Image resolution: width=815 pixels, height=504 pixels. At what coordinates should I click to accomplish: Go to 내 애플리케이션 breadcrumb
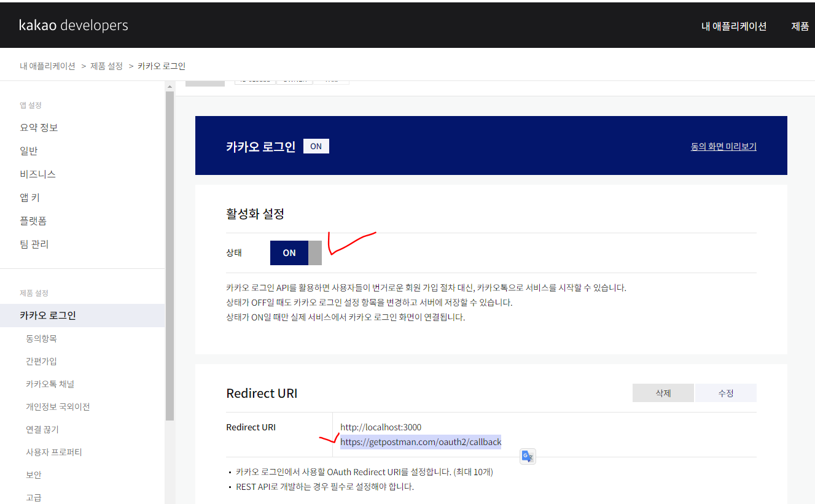pos(47,66)
